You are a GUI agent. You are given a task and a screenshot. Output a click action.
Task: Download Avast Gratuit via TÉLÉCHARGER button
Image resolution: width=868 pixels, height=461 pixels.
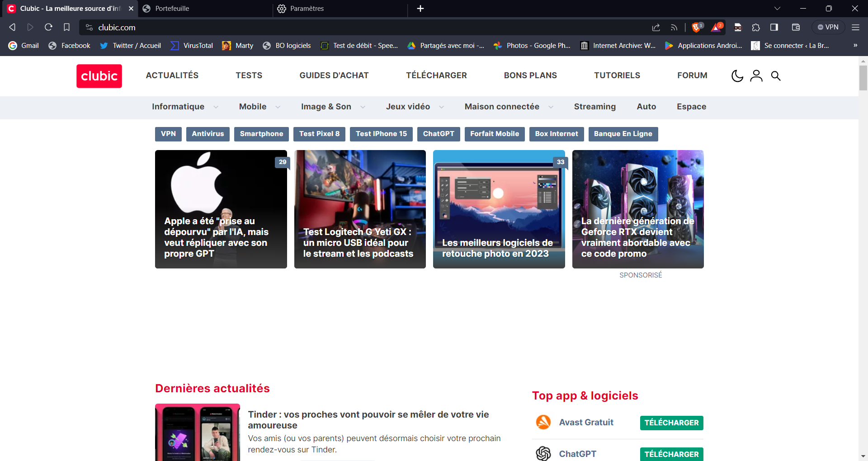pyautogui.click(x=671, y=423)
